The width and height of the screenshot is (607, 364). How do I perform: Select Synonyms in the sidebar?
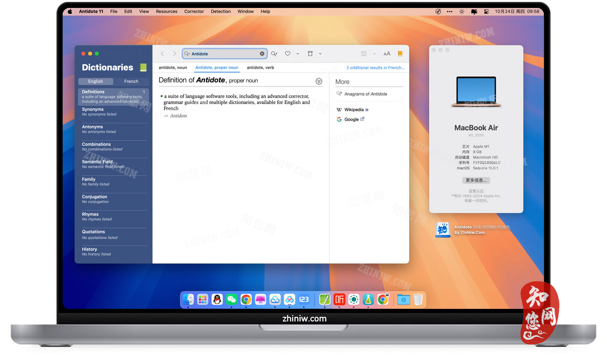(x=113, y=112)
